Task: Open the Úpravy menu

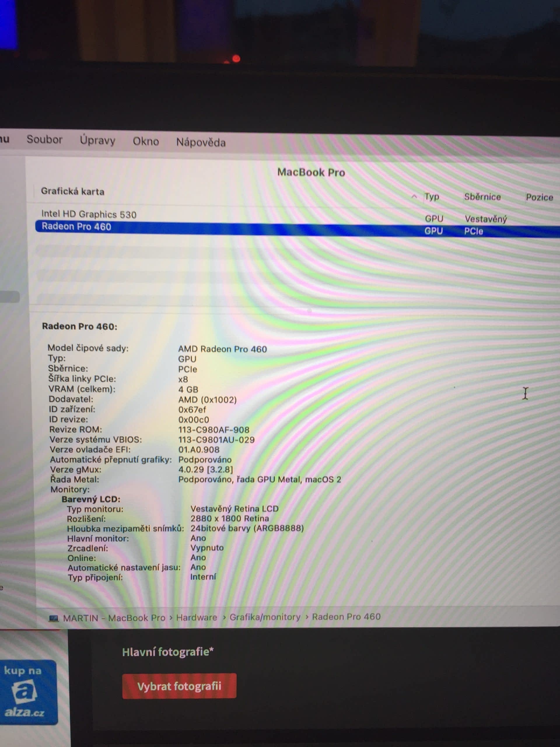Action: pyautogui.click(x=97, y=140)
